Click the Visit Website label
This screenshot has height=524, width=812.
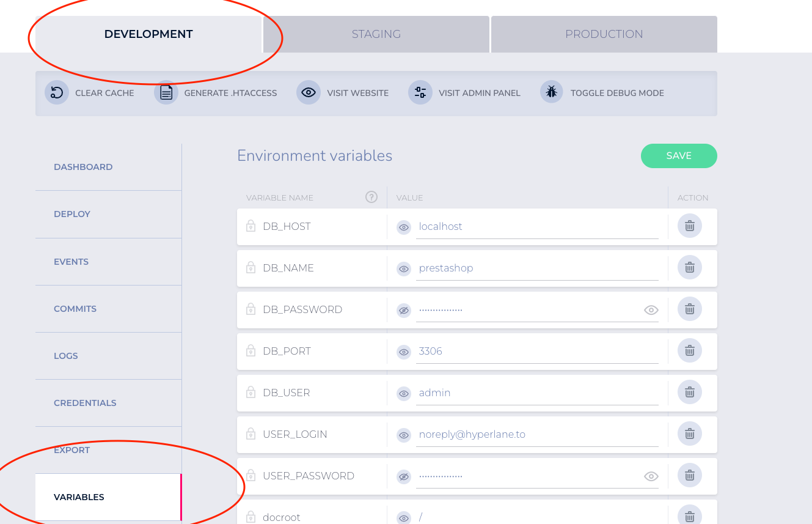pos(358,93)
